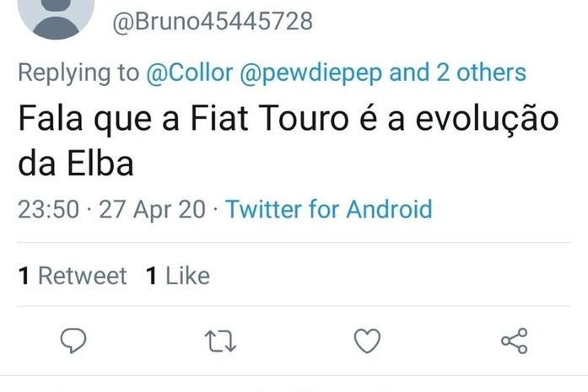Click the "27 Apr 20" date
This screenshot has height=392, width=588.
pyautogui.click(x=152, y=208)
